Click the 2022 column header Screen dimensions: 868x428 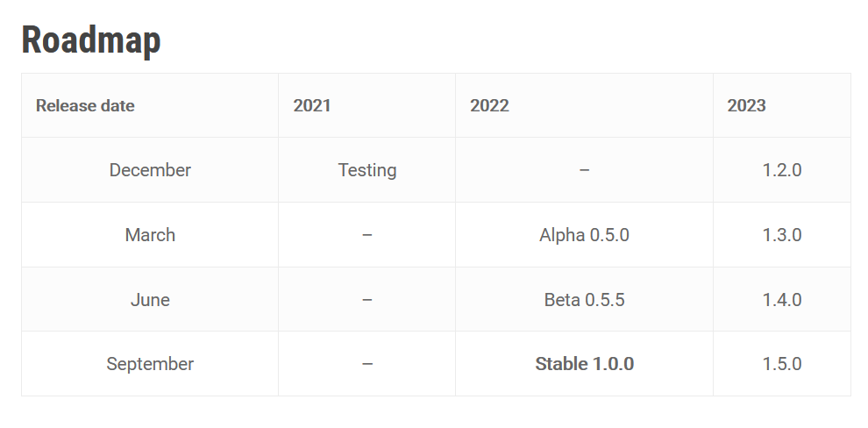click(489, 106)
